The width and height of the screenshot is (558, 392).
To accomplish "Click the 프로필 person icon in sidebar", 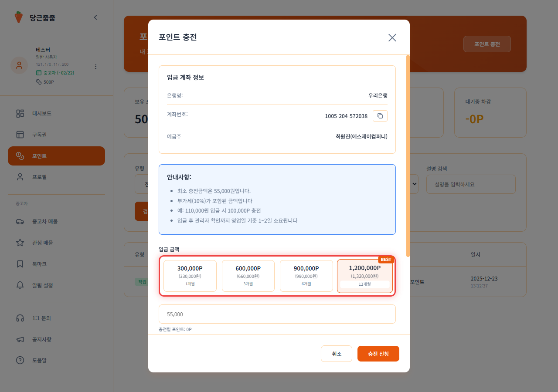I will pyautogui.click(x=19, y=176).
